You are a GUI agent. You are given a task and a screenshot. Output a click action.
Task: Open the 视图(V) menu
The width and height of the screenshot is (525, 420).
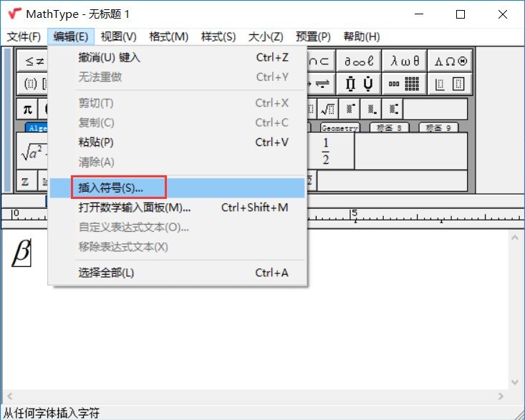click(118, 36)
